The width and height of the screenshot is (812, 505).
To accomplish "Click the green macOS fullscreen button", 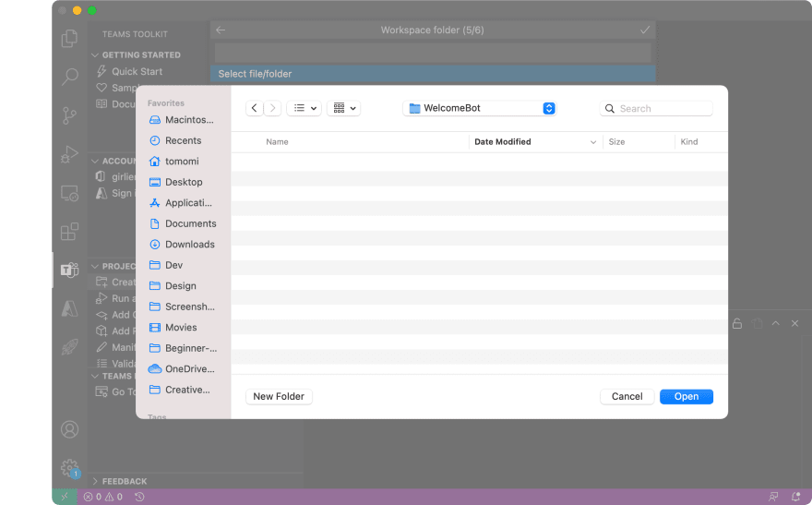I will click(91, 10).
